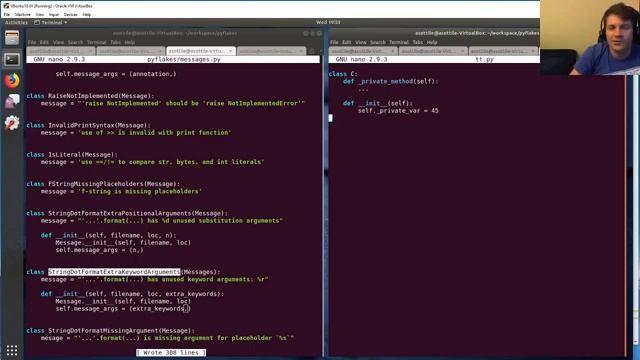
Task: Switch to fourth tab in left terminal
Action: (x=271, y=51)
